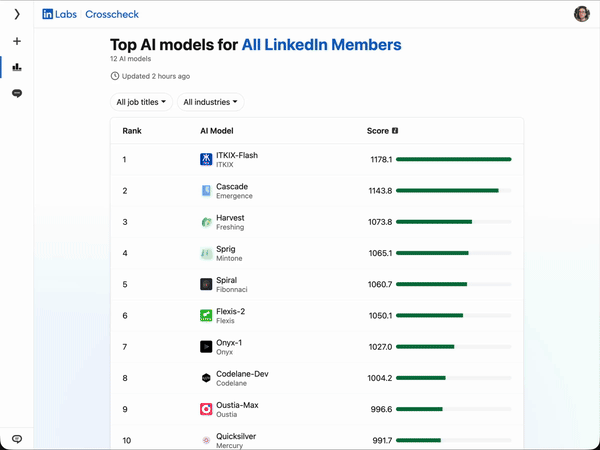Expand the left sidebar with the chevron
The height and width of the screenshot is (450, 600).
click(17, 14)
